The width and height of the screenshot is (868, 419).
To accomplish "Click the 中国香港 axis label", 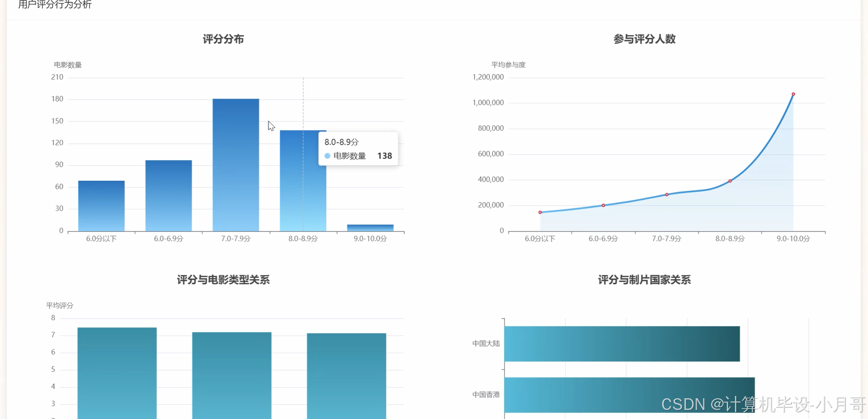I will point(486,395).
